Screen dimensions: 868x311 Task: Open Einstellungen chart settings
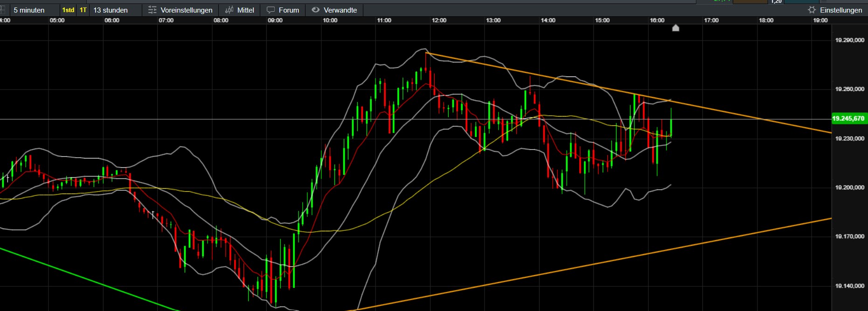coord(835,10)
